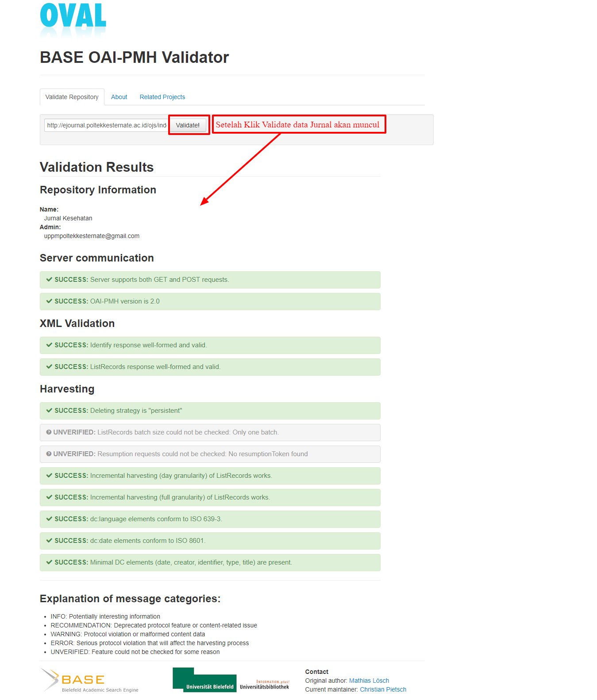Screen dimensions: 597x700
Task: Click the checkmark icon for GET and POST success
Action: tap(49, 280)
